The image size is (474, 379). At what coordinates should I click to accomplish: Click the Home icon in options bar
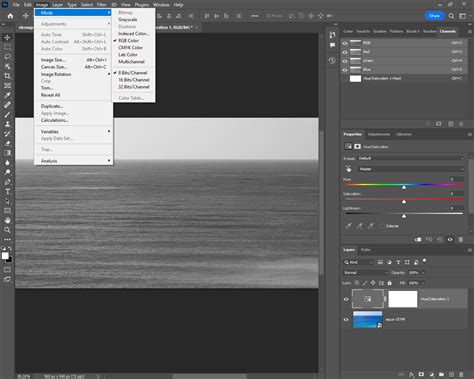pyautogui.click(x=10, y=16)
